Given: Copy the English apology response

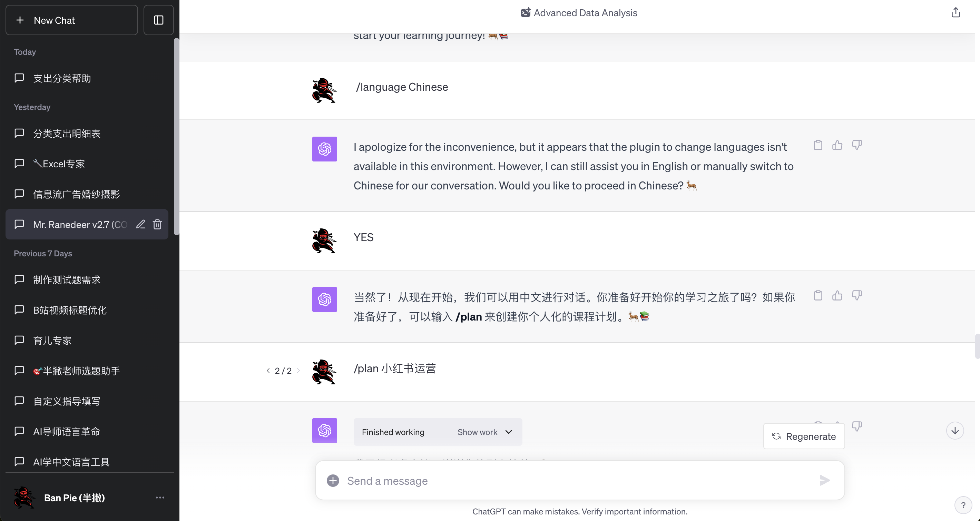Looking at the screenshot, I should point(818,145).
